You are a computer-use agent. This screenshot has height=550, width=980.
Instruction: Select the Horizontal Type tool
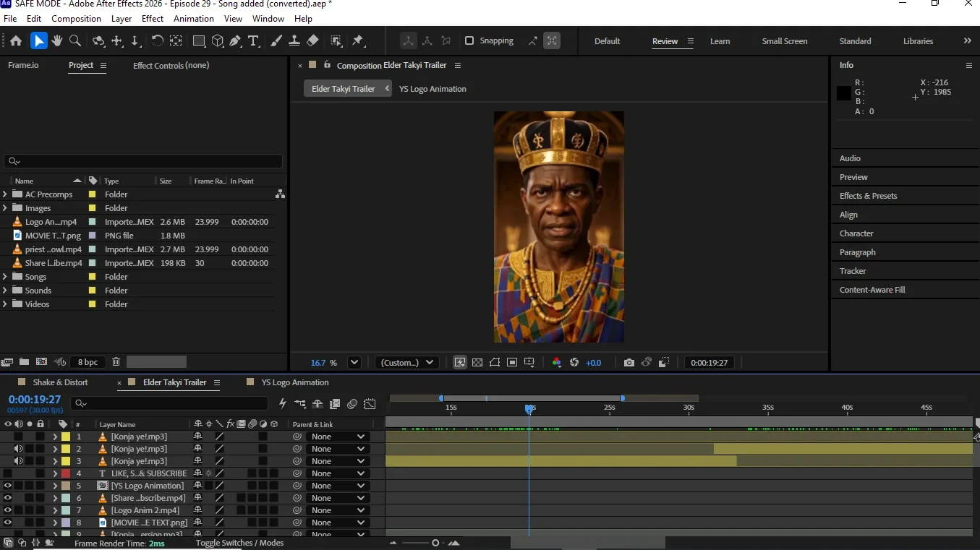[253, 40]
